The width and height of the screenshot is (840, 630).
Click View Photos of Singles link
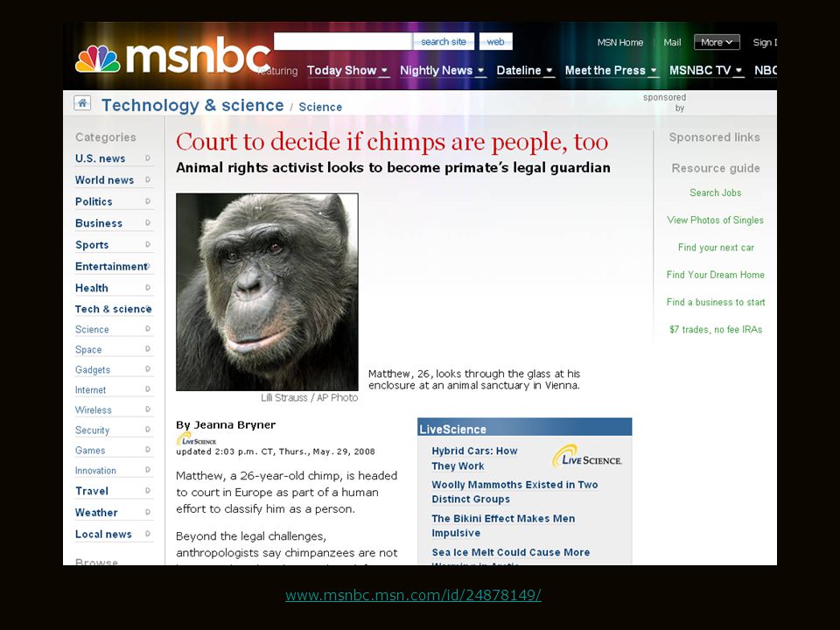(715, 220)
